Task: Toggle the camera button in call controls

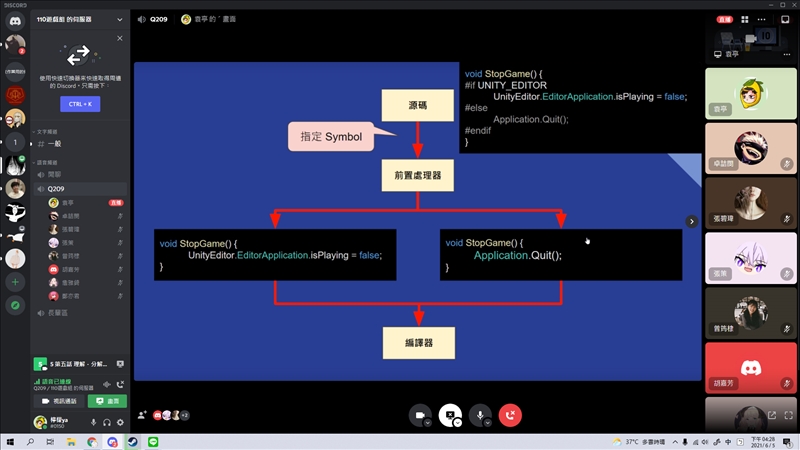Action: 420,415
